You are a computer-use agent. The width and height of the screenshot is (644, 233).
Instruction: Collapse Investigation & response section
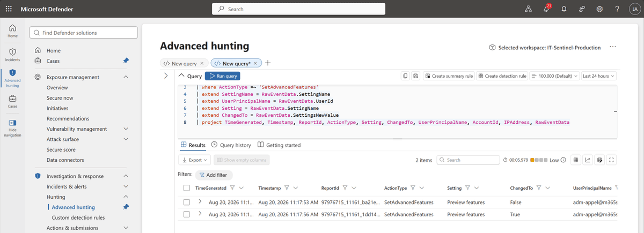coord(126,176)
